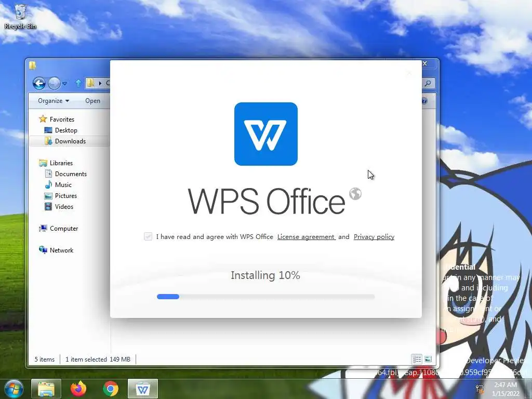Click the Libraries folder icon
The width and height of the screenshot is (532, 399).
tap(43, 163)
